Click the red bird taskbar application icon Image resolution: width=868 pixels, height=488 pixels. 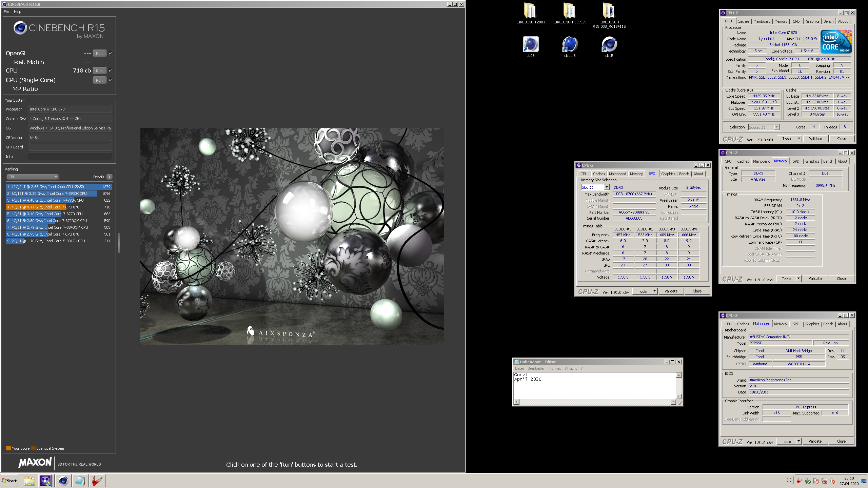[97, 481]
